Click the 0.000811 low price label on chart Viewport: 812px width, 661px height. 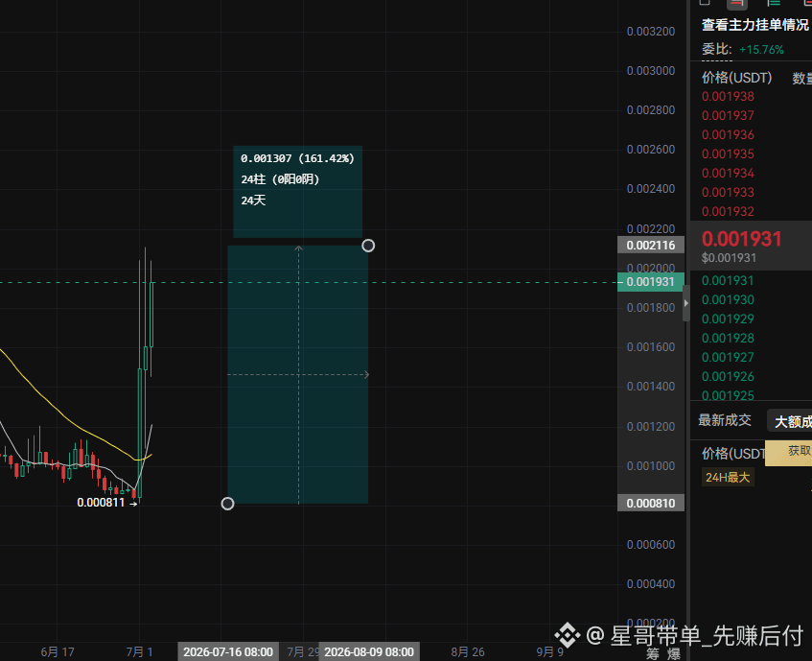(x=101, y=503)
